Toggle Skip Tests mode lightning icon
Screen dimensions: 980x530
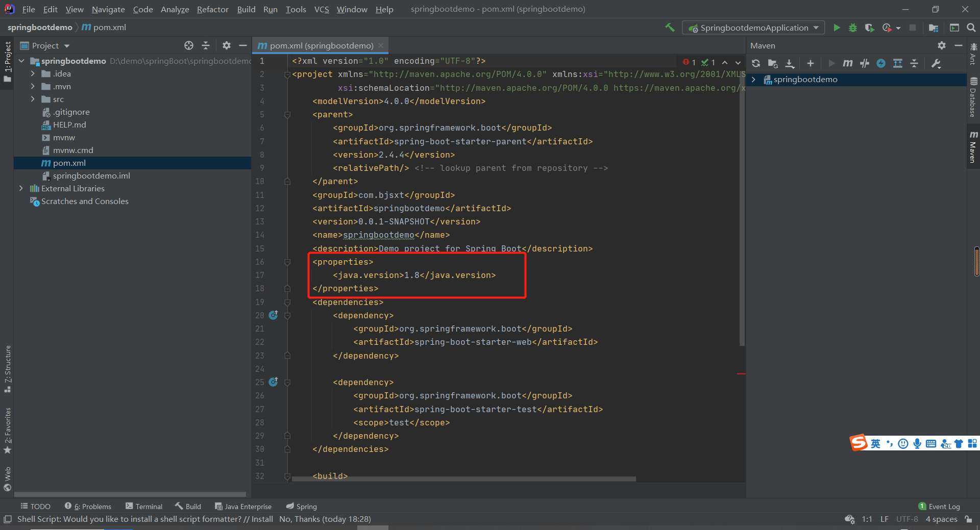point(881,63)
